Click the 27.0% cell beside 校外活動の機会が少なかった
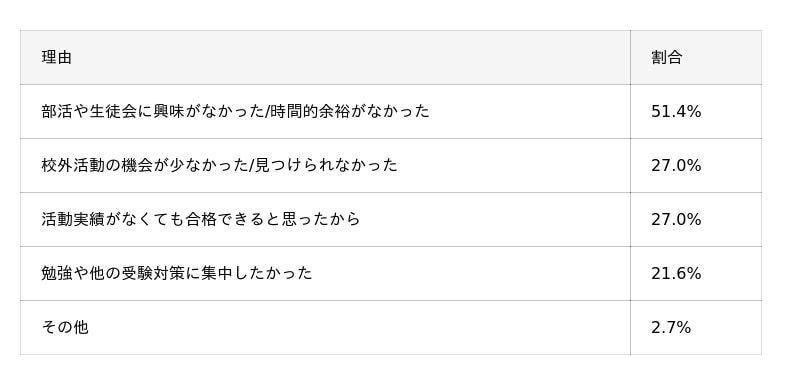This screenshot has height=385, width=800. (696, 166)
